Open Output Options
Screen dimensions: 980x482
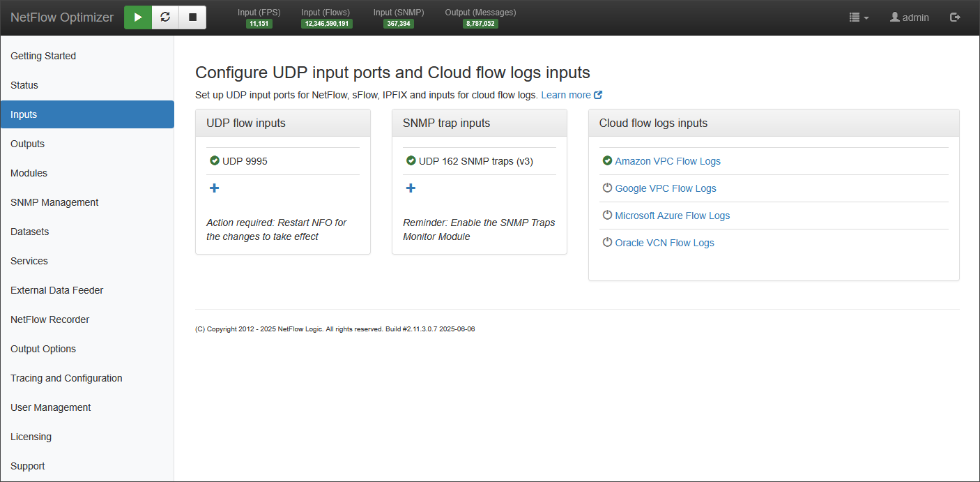(87, 349)
